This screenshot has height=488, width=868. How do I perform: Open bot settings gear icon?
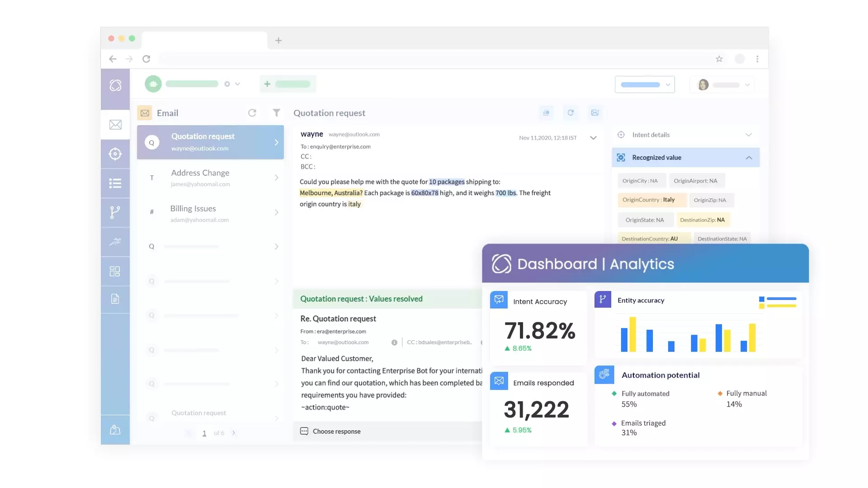(227, 84)
